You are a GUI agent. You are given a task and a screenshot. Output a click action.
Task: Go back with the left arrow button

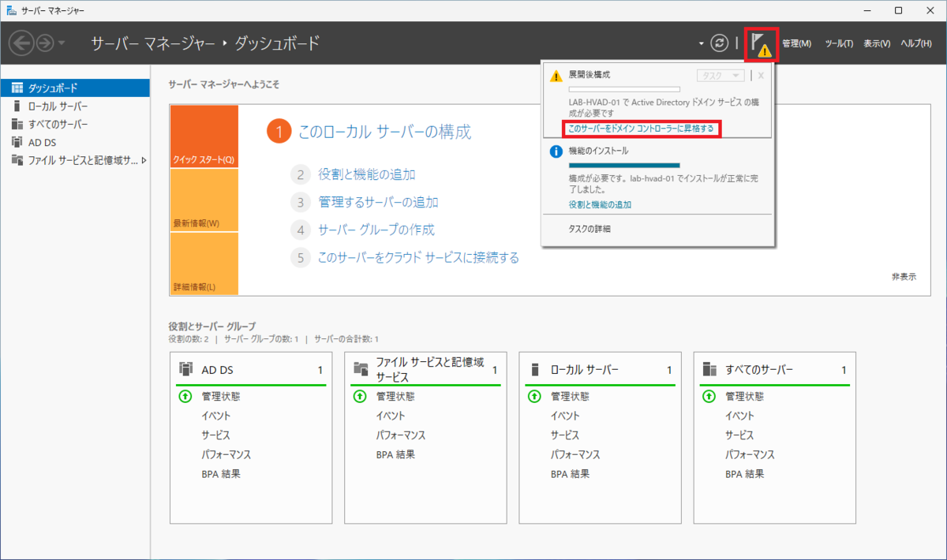pos(21,43)
